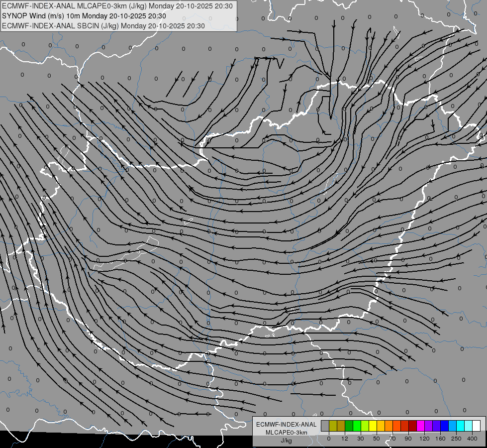Click the ECMWF-INDEX-ANAL MLCAPE0-3km title line

[117, 6]
